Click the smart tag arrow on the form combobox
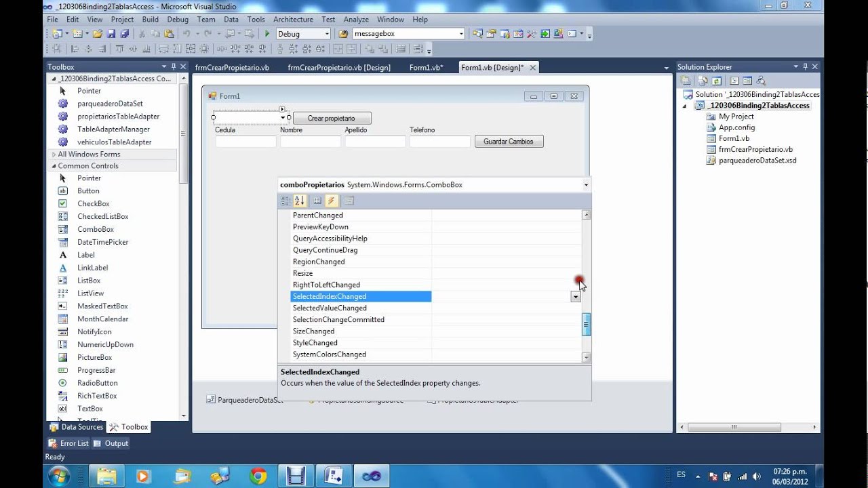The image size is (868, 488). coord(282,109)
